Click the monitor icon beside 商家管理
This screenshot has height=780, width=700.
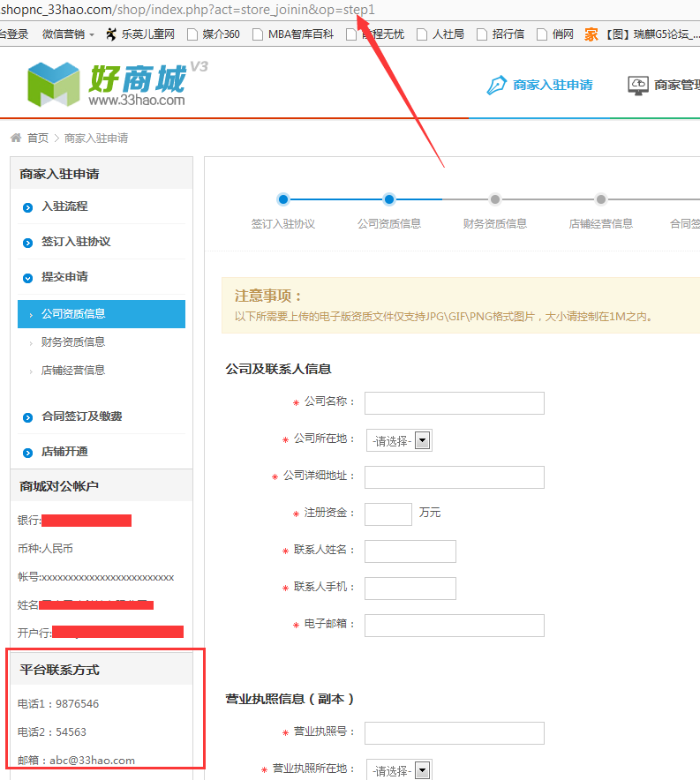pos(638,85)
